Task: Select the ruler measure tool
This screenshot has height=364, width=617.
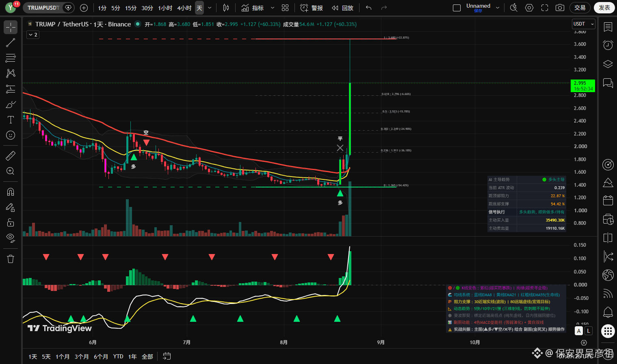Action: 11,155
